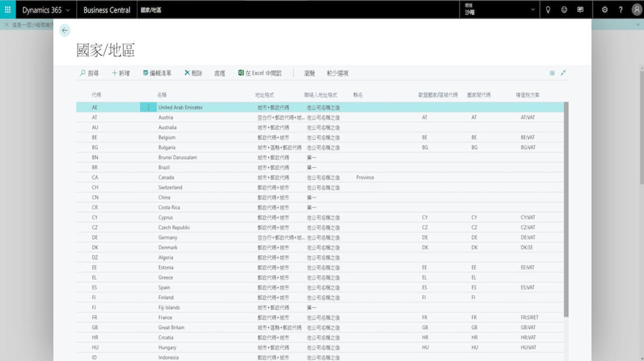Open the settings gear icon

pyautogui.click(x=605, y=9)
